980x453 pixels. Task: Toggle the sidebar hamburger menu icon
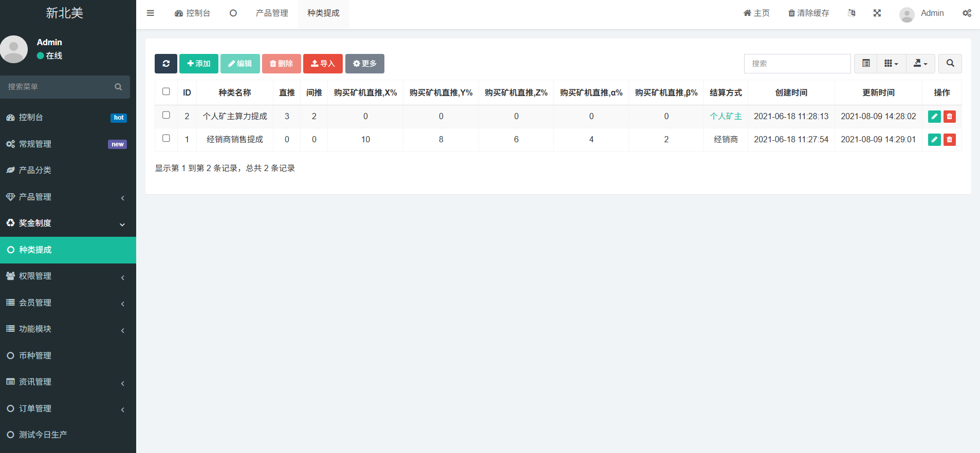pos(150,13)
